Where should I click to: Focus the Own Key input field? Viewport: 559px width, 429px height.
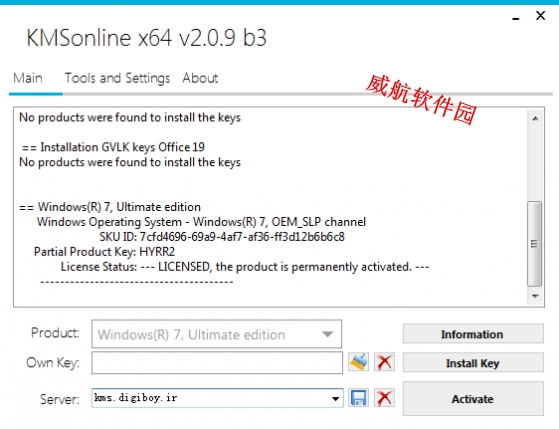coord(217,363)
